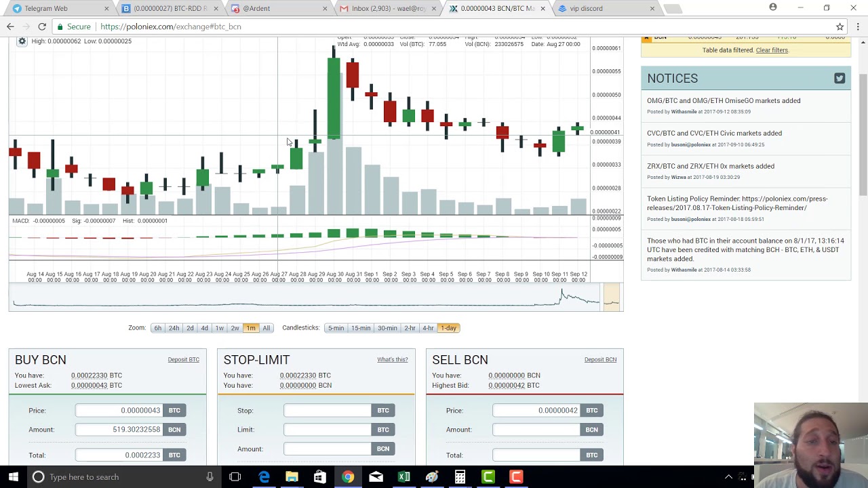This screenshot has width=868, height=488.
Task: Click the Twitter icon in Notices header
Action: [840, 79]
